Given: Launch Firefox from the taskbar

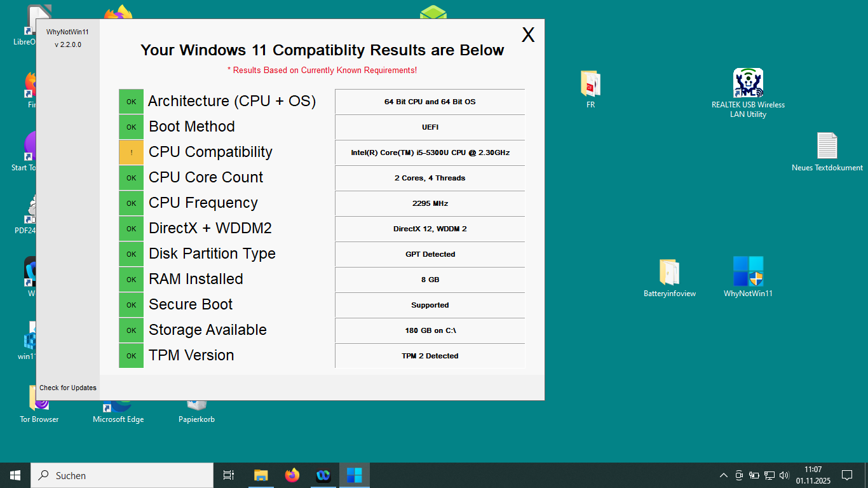Looking at the screenshot, I should tap(292, 475).
